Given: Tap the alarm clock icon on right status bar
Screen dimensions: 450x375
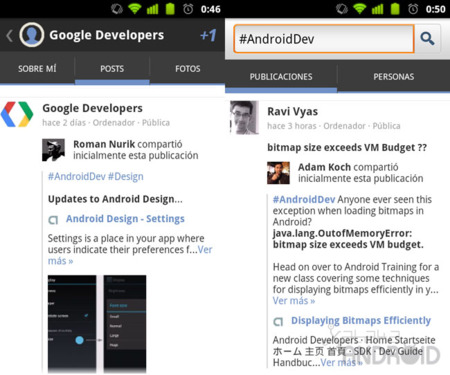Looking at the screenshot, I should pos(413,9).
